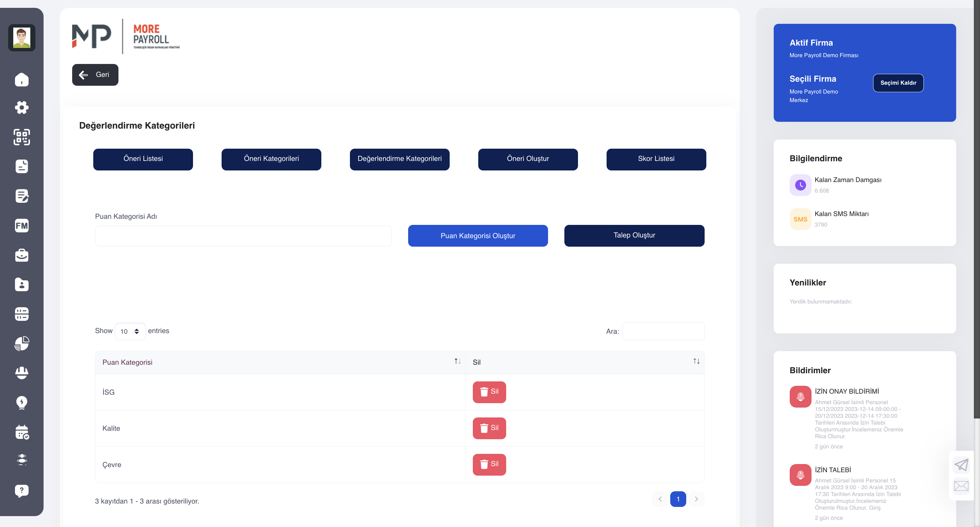The image size is (980, 527).
Task: Click the Seçimi Kaldır button
Action: pos(898,83)
